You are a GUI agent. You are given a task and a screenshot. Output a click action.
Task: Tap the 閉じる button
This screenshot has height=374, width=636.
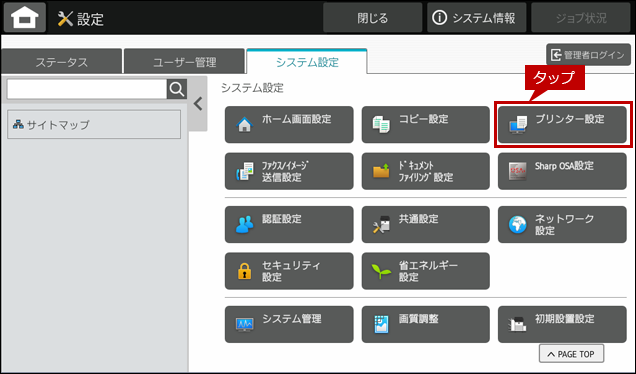pyautogui.click(x=372, y=18)
